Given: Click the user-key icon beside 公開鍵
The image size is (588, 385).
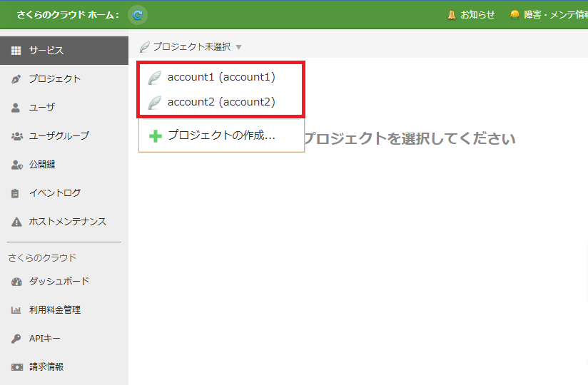Looking at the screenshot, I should click(x=17, y=165).
